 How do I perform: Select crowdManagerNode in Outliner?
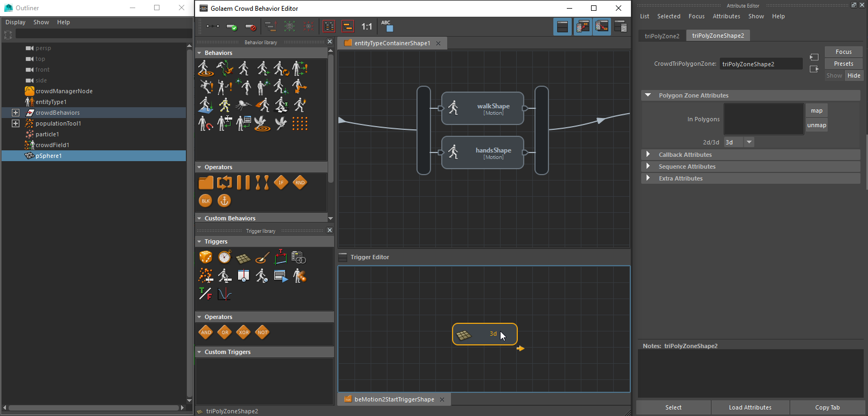(x=64, y=91)
